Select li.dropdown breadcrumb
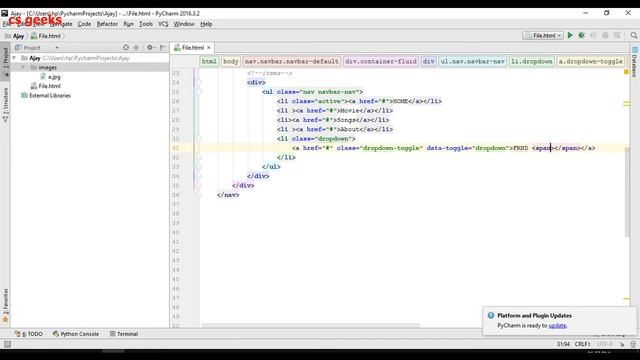Screen dimensions: 640x360 pyautogui.click(x=532, y=61)
